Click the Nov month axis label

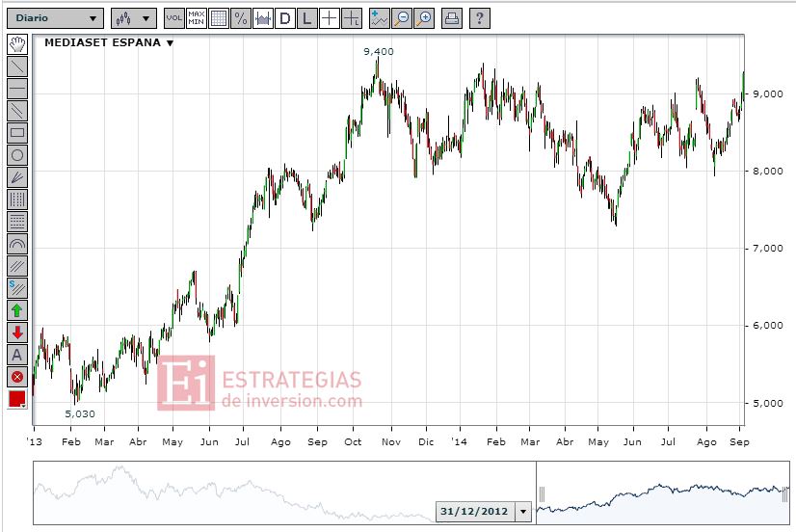point(391,441)
